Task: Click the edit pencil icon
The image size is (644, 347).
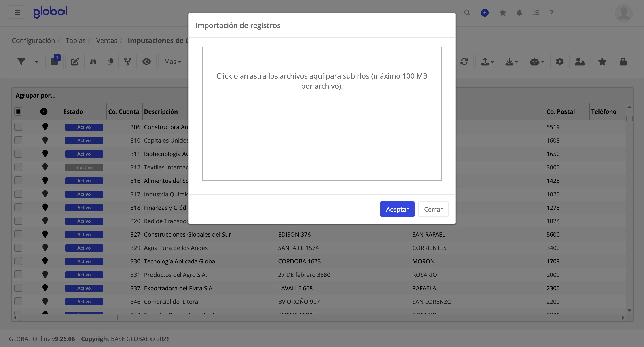Action: click(75, 61)
